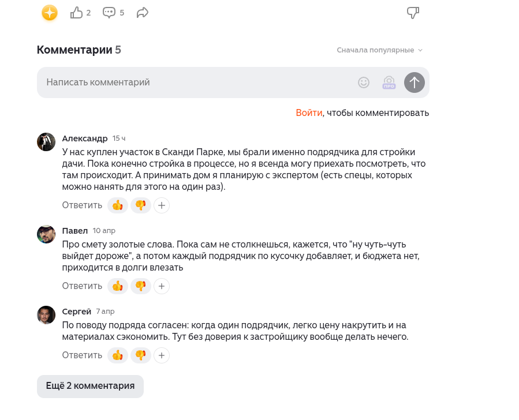Open Сергей's profile avatar

coord(46,315)
